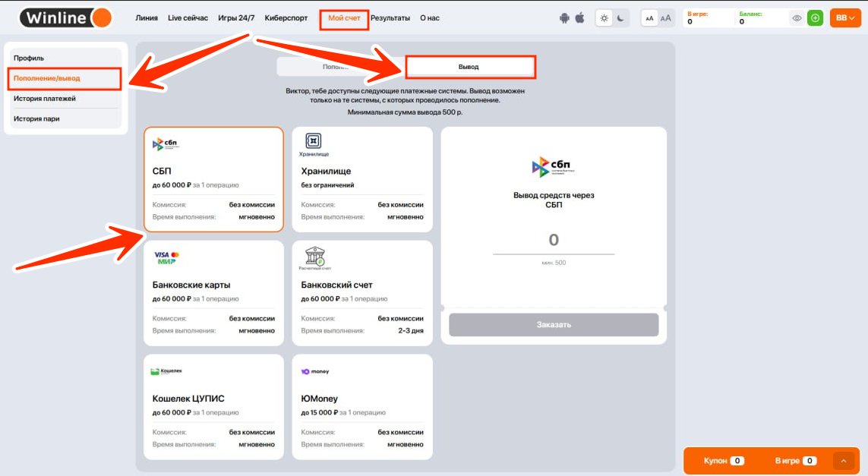Image resolution: width=868 pixels, height=476 pixels.
Task: Choose the Банковские карты Visa/МИР option
Action: pos(213,293)
